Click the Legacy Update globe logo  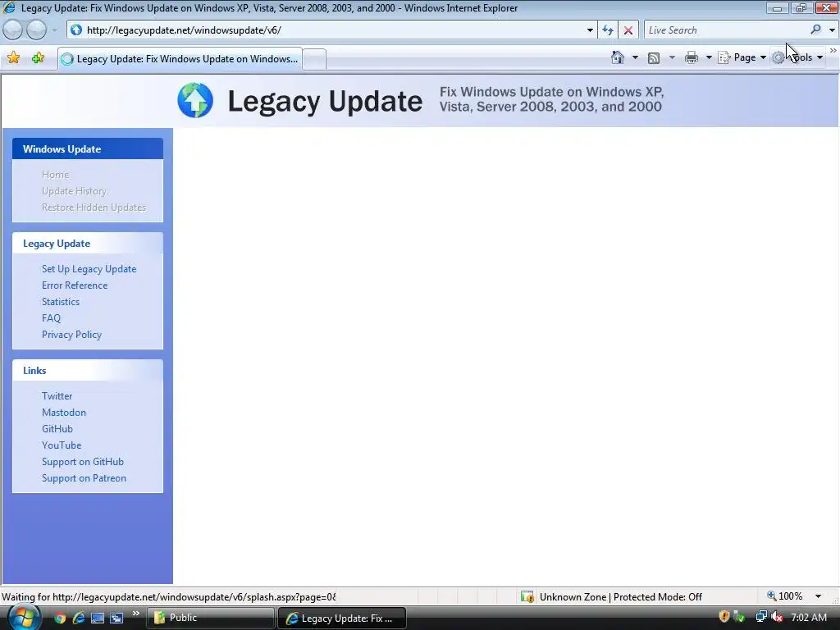[x=195, y=100]
